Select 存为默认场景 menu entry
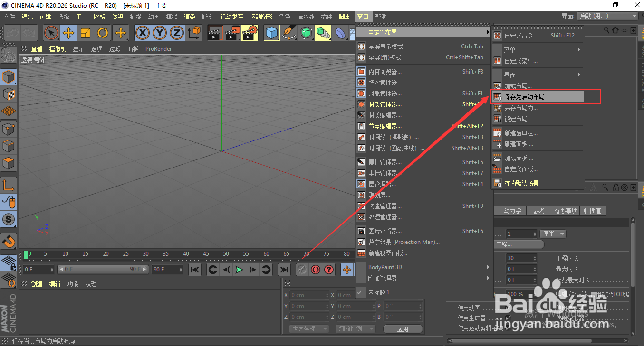The width and height of the screenshot is (644, 346). pyautogui.click(x=538, y=183)
